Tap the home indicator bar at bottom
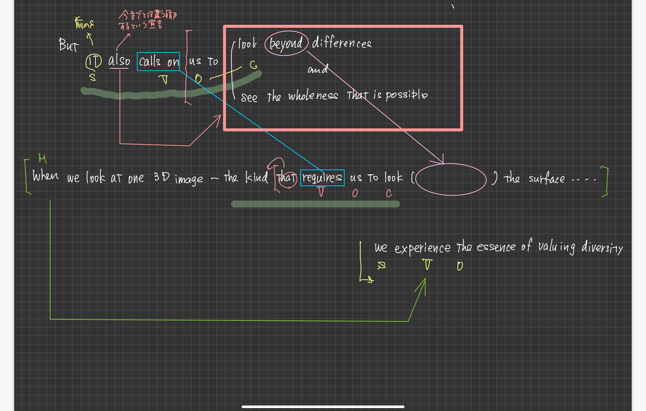The image size is (646, 411). click(x=323, y=406)
